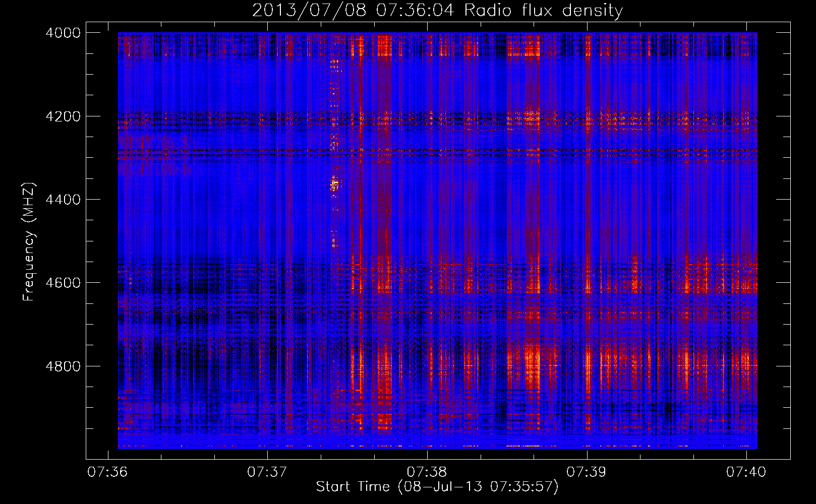Click the 07:40 time tick label
The image size is (816, 504).
coord(746,472)
